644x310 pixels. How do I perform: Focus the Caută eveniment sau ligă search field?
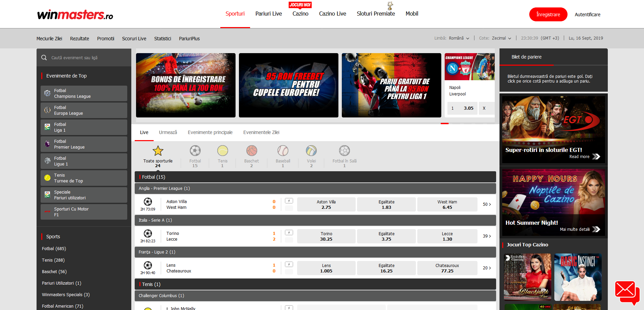click(x=84, y=58)
